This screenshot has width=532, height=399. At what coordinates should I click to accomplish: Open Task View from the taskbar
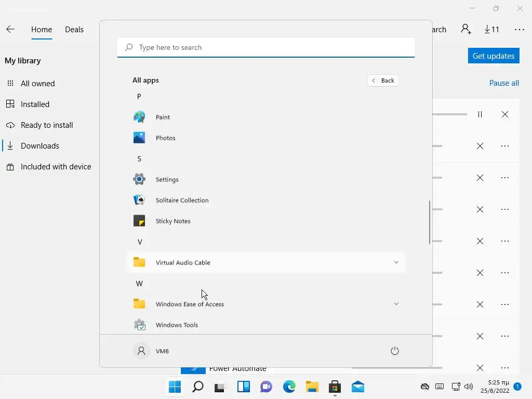point(220,387)
